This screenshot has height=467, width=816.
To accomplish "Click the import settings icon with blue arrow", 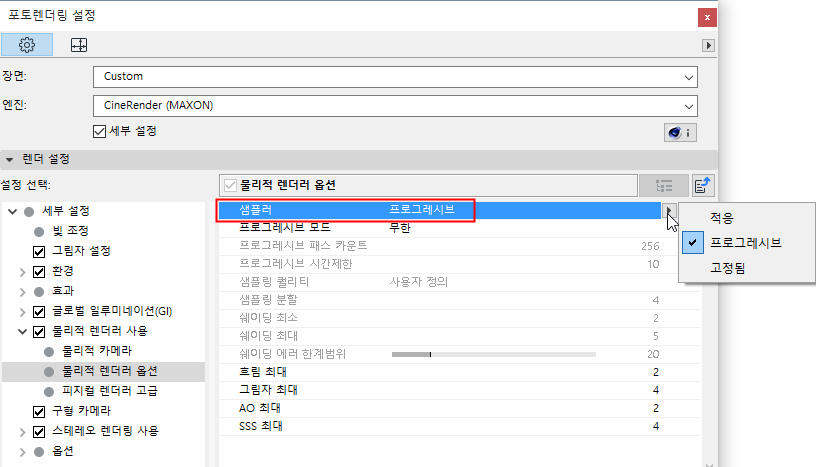I will (703, 185).
